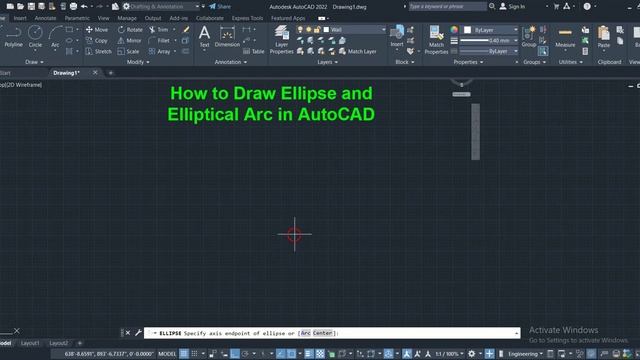The height and width of the screenshot is (360, 640).
Task: Expand the Properties panel
Action: [468, 62]
